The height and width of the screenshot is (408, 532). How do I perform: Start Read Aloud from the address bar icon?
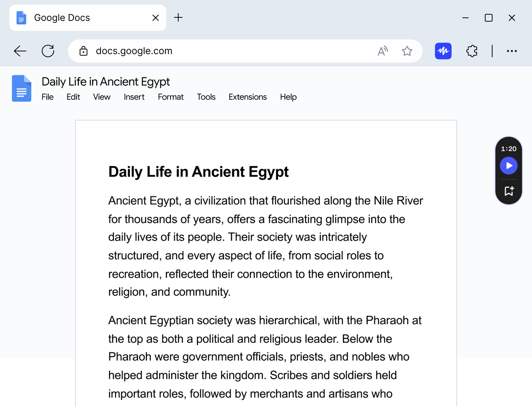point(382,51)
